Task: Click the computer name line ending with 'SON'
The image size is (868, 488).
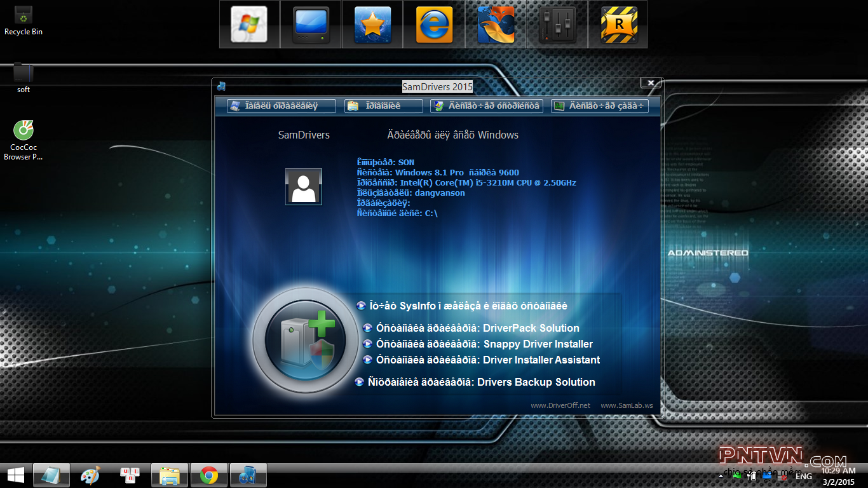Action: pos(385,162)
